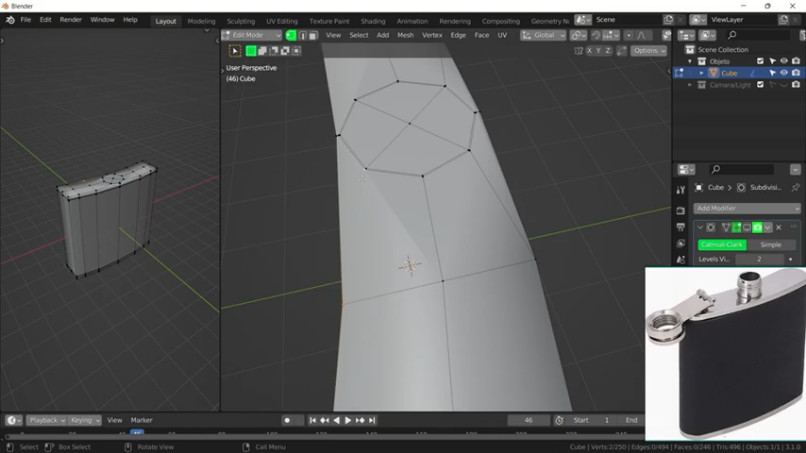Select the Catmull-Clark subdivision type

point(722,245)
